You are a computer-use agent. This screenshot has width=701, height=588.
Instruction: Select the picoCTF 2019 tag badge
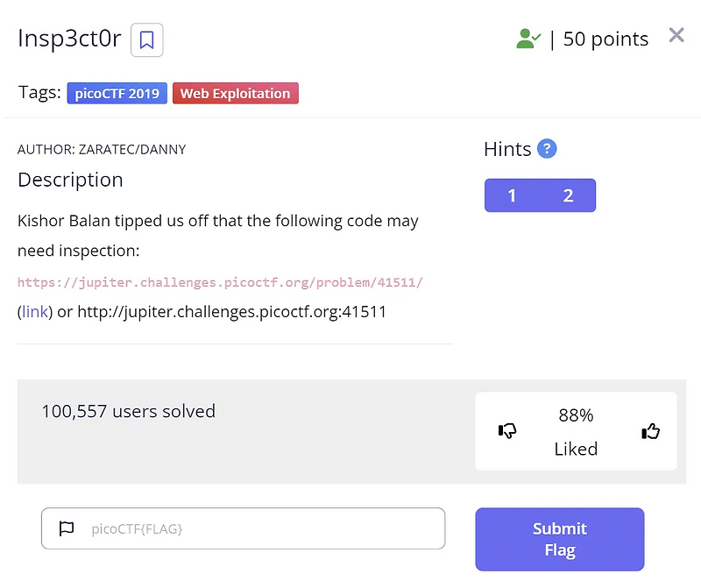117,93
